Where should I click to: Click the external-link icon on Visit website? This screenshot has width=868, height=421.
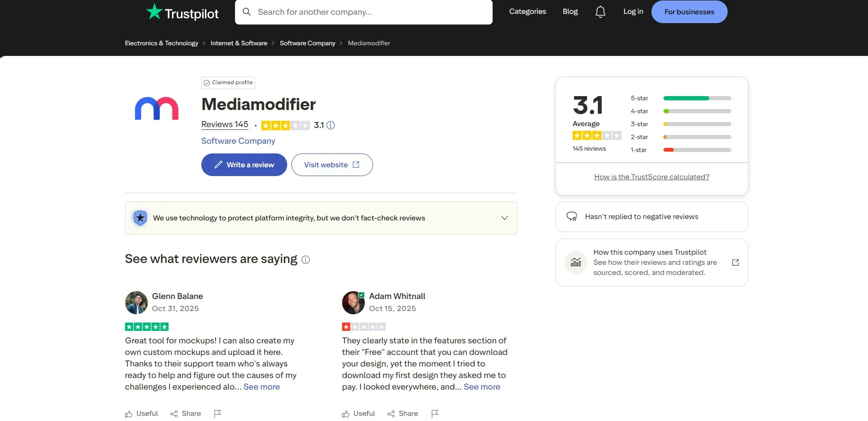pyautogui.click(x=355, y=164)
